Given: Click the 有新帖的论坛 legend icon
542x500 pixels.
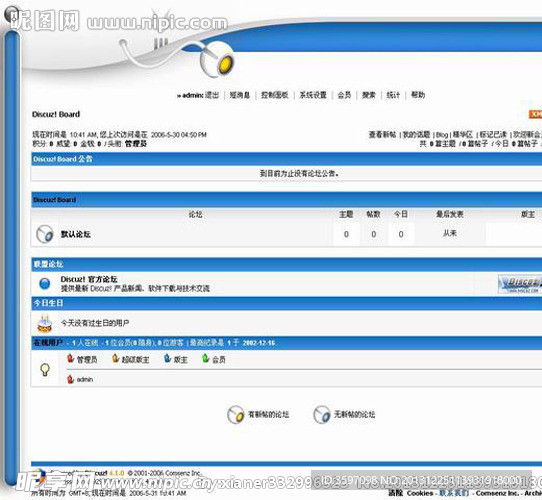Looking at the screenshot, I should click(236, 414).
